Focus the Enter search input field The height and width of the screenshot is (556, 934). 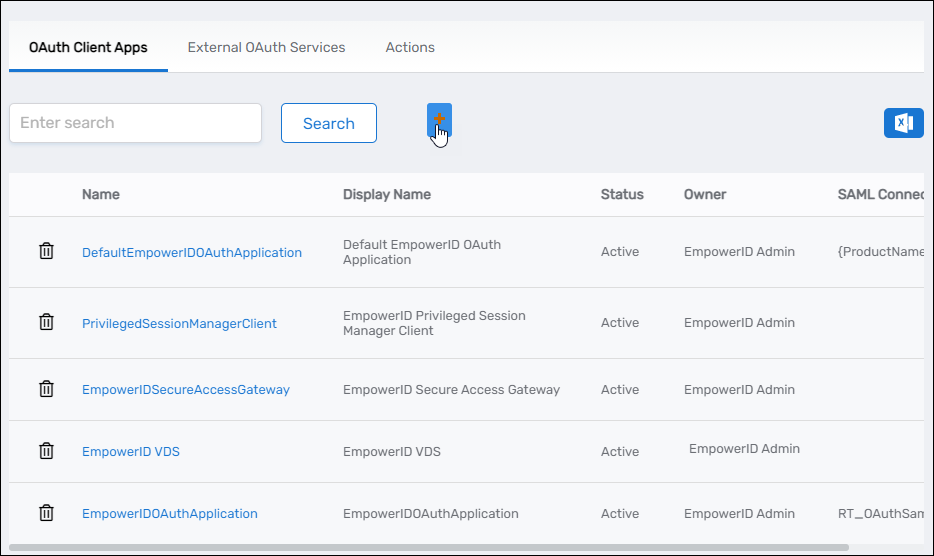point(135,123)
